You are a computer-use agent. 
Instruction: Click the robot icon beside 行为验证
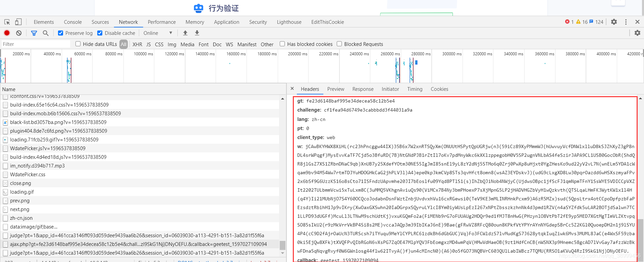point(199,8)
